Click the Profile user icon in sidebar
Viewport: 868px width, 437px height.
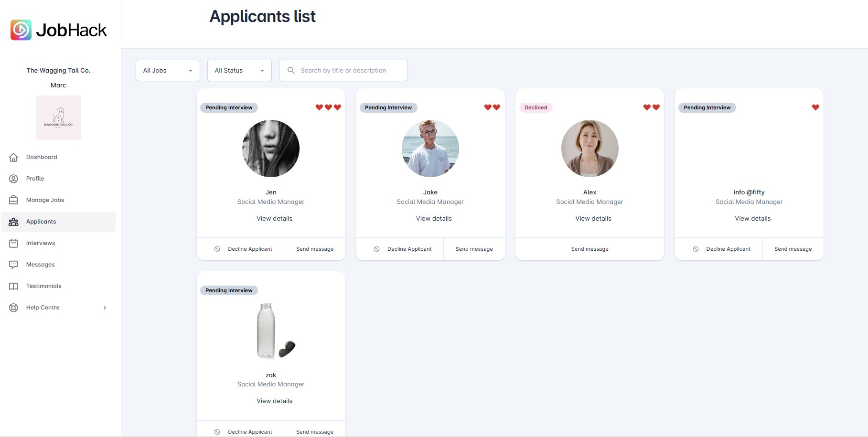[14, 179]
